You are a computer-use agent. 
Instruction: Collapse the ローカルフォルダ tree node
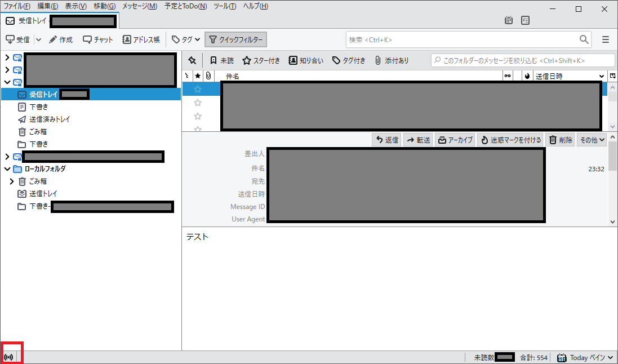[x=7, y=168]
